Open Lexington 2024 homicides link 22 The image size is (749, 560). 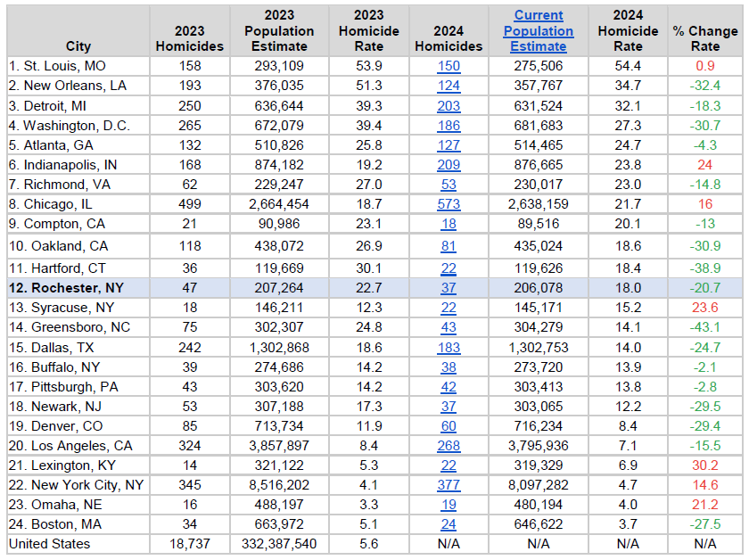[449, 465]
